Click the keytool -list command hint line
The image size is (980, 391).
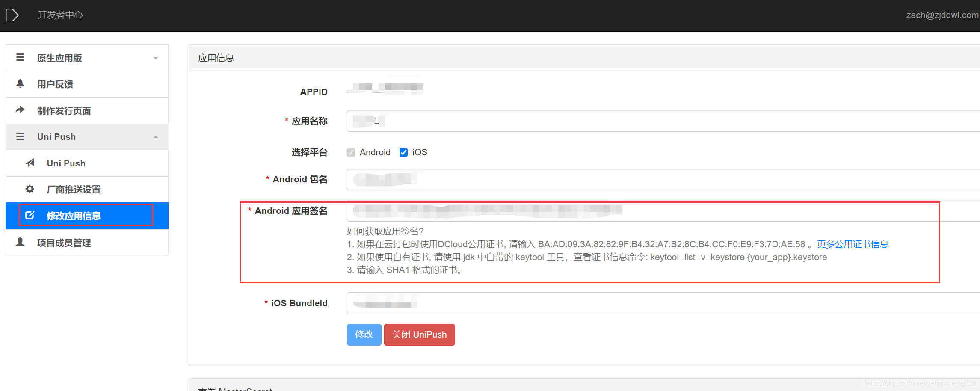[x=587, y=257]
